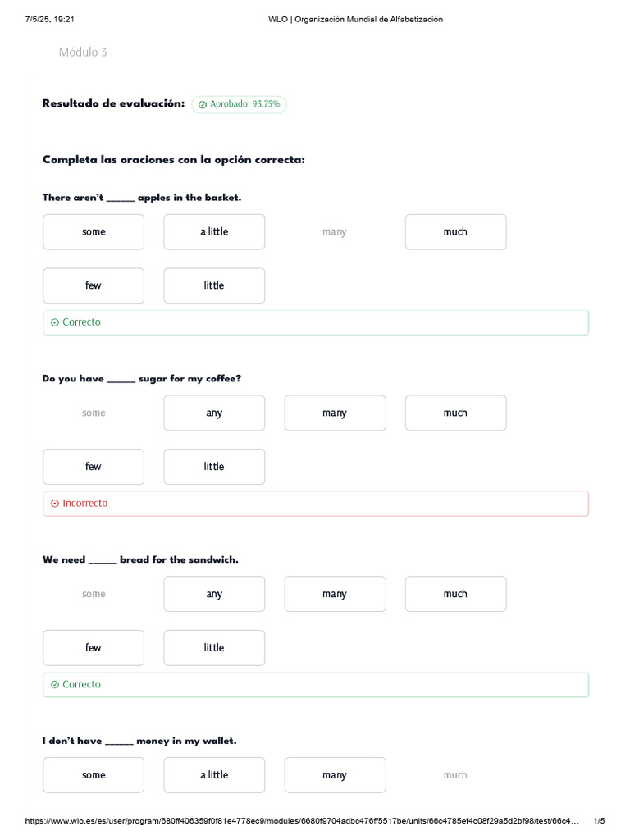This screenshot has width=630, height=840.
Task: Pick 'few' for the bread sentence
Action: 94,647
